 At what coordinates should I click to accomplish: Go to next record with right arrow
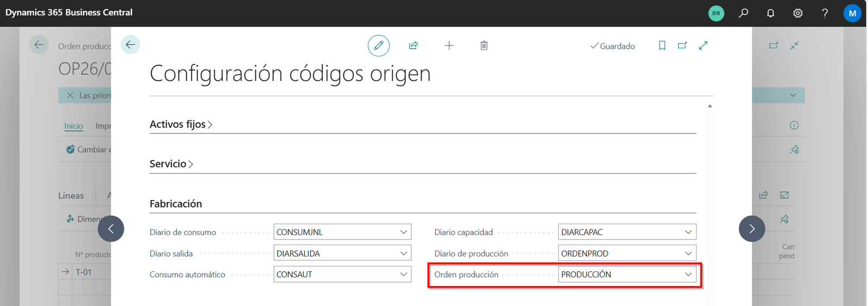click(751, 229)
